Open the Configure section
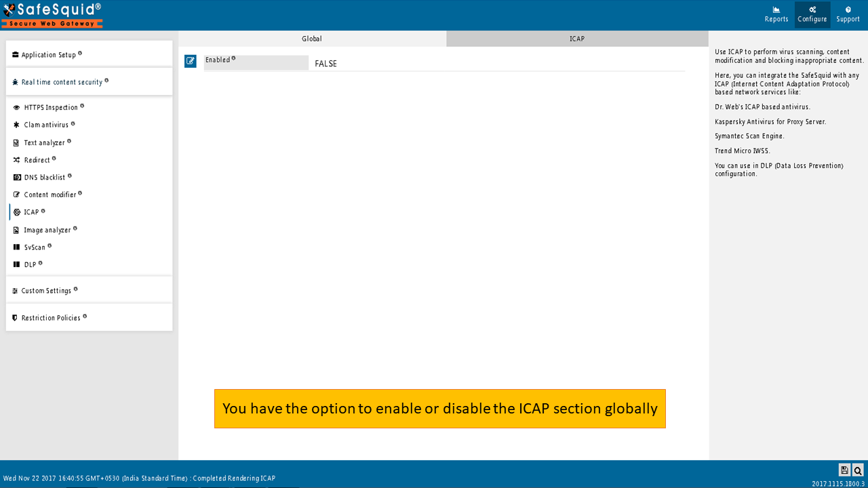This screenshot has width=868, height=488. 812,14
